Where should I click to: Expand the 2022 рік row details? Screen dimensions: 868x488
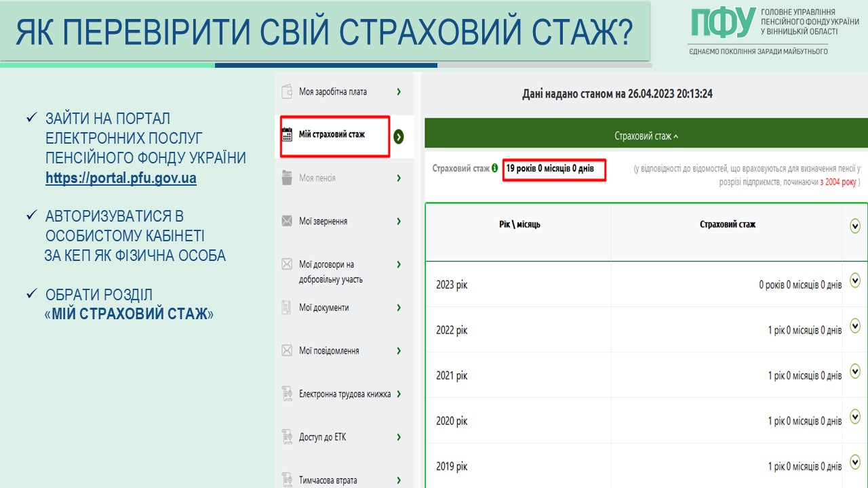pos(854,325)
